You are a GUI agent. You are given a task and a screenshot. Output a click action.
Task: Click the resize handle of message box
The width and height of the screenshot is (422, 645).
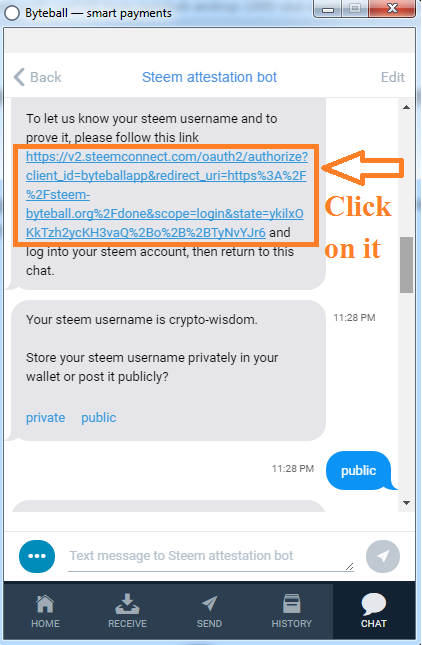click(x=350, y=566)
